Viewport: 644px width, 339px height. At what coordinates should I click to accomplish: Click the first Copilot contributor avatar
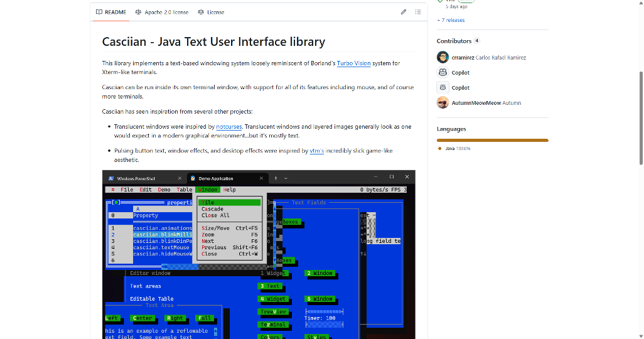click(x=443, y=72)
